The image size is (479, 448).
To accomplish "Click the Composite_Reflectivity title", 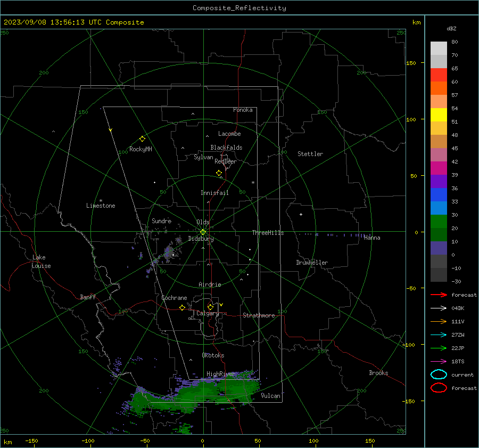I will [240, 8].
